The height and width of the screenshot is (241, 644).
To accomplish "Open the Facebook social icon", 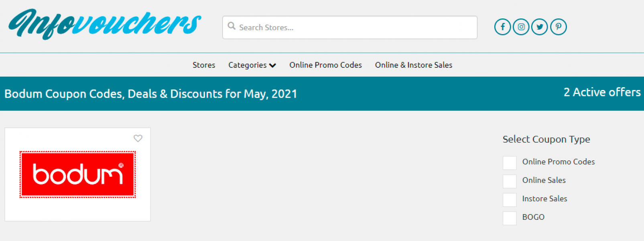I will [502, 27].
